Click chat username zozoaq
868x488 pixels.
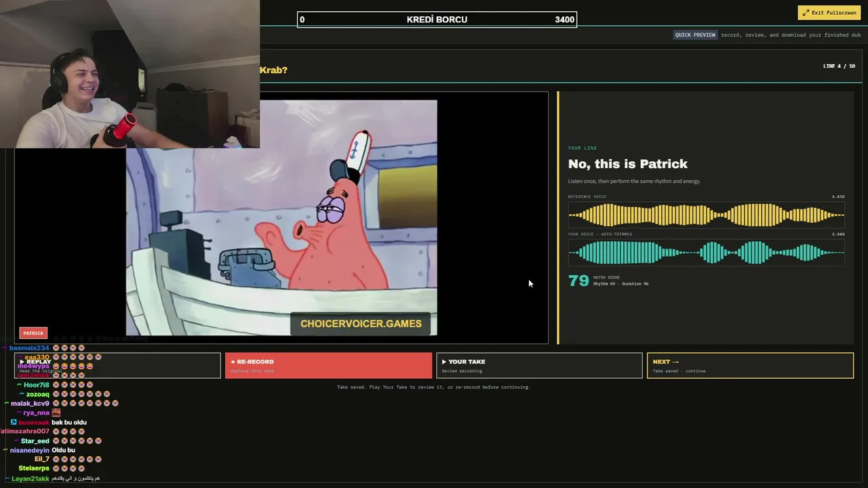[x=38, y=394]
